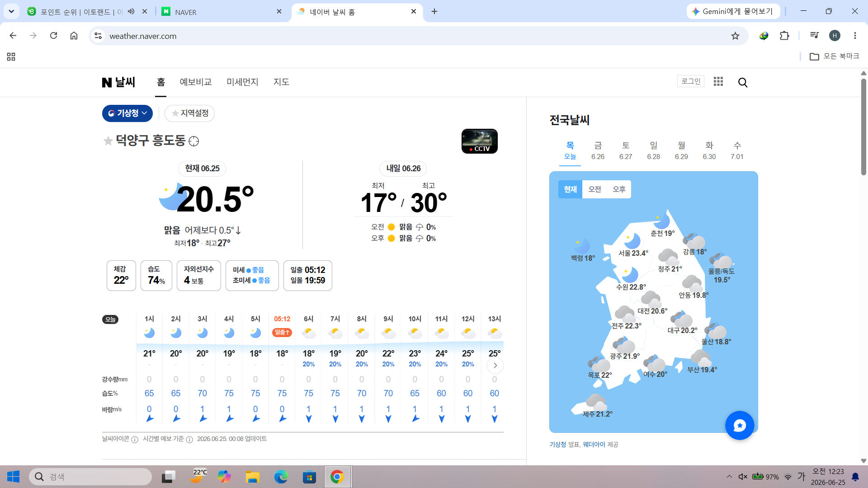Toggle favorite star beside 덕양구 흥도동
This screenshot has height=488, width=868.
(108, 141)
